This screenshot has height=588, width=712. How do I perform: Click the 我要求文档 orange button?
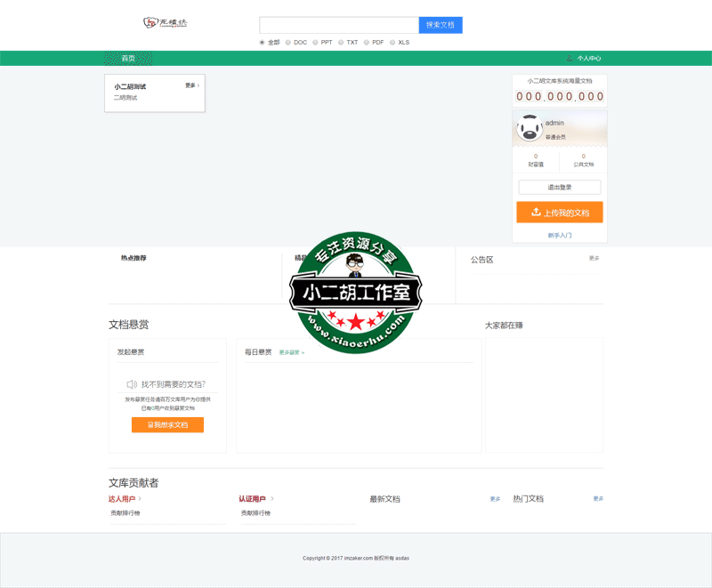167,425
